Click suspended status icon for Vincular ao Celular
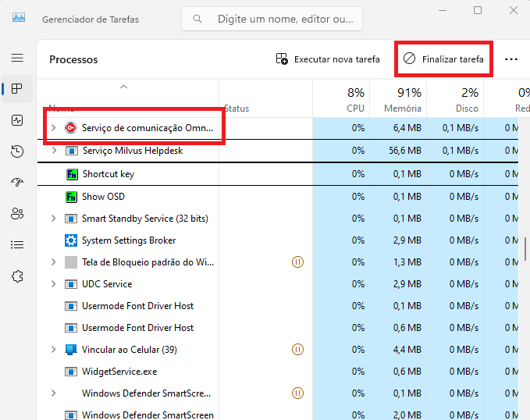530x420 pixels. 297,349
